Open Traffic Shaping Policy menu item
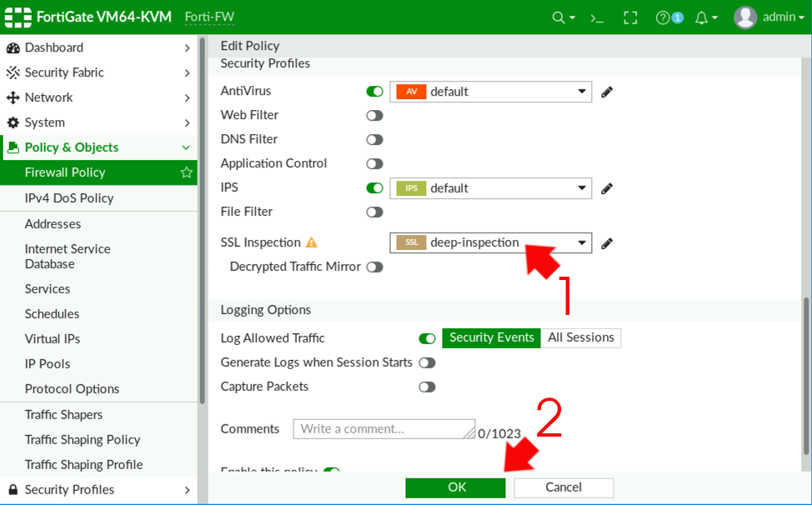812x505 pixels. 98,440
